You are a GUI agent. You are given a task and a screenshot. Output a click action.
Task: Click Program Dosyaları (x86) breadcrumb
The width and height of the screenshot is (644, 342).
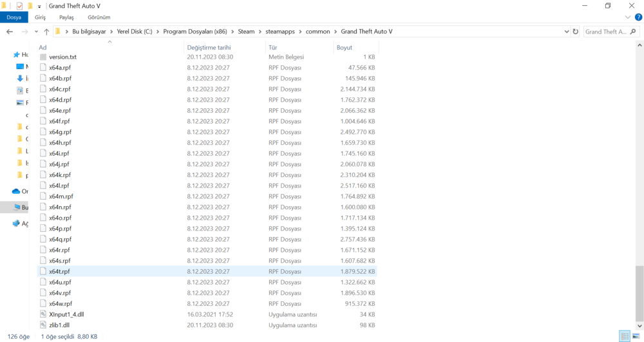(195, 31)
